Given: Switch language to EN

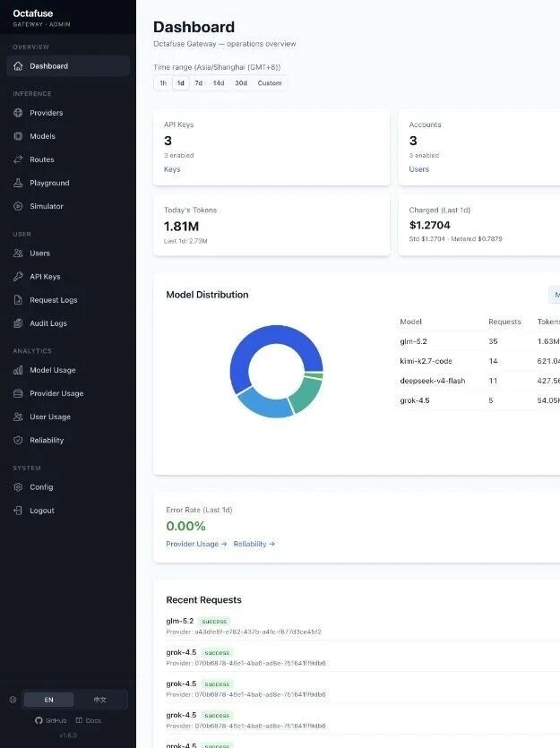Looking at the screenshot, I should pyautogui.click(x=48, y=700).
